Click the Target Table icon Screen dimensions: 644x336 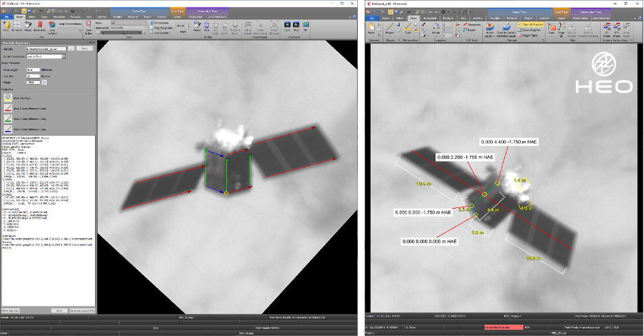click(x=528, y=35)
